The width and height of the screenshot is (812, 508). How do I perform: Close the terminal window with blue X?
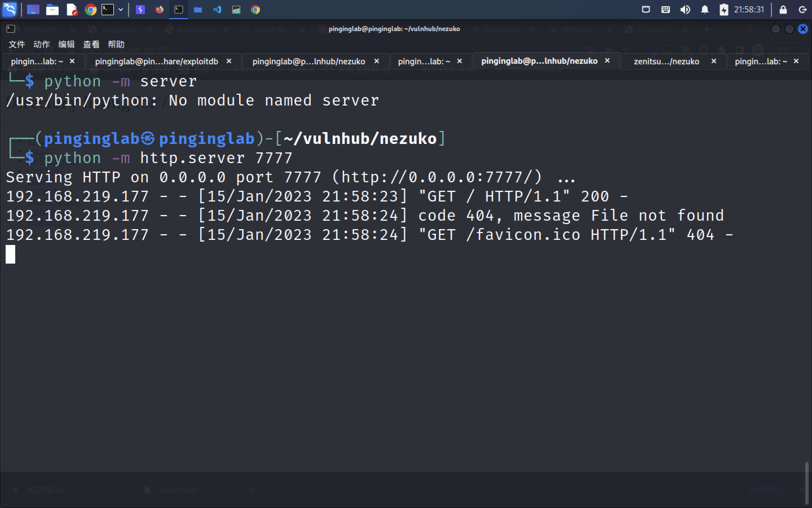click(803, 29)
